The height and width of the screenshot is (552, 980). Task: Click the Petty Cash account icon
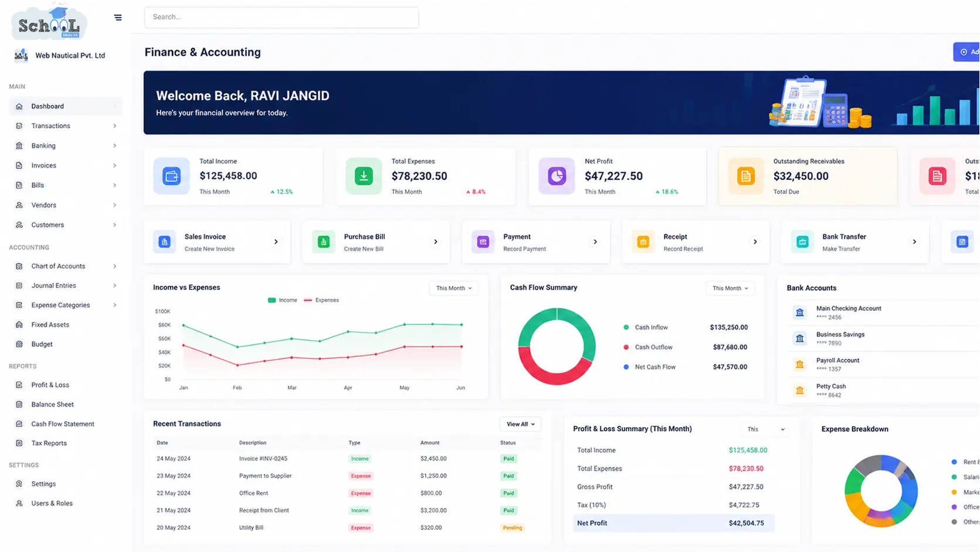click(x=799, y=391)
